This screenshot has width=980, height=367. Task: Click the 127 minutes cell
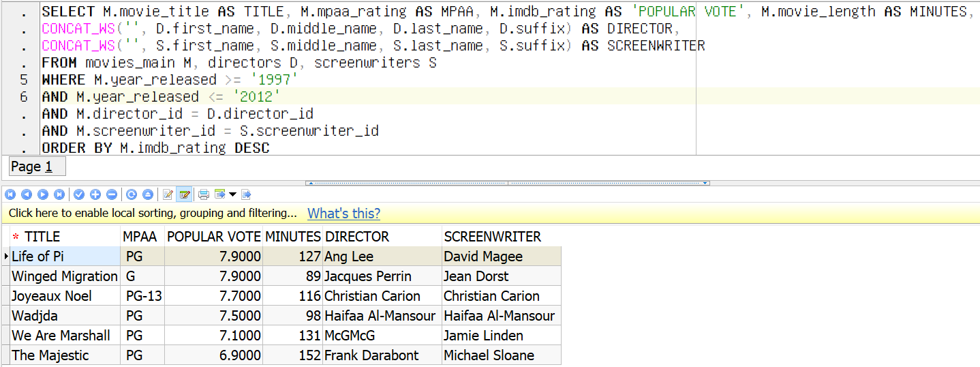click(292, 256)
